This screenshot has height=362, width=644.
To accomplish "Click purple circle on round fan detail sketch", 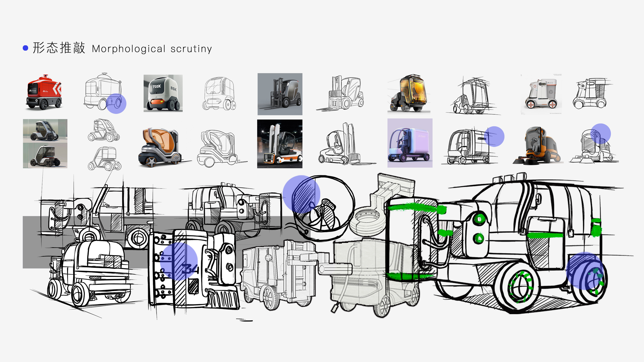I will pos(301,194).
